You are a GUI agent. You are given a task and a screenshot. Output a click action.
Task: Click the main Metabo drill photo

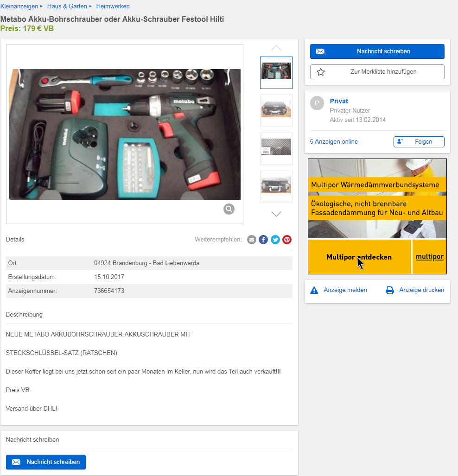(x=125, y=134)
